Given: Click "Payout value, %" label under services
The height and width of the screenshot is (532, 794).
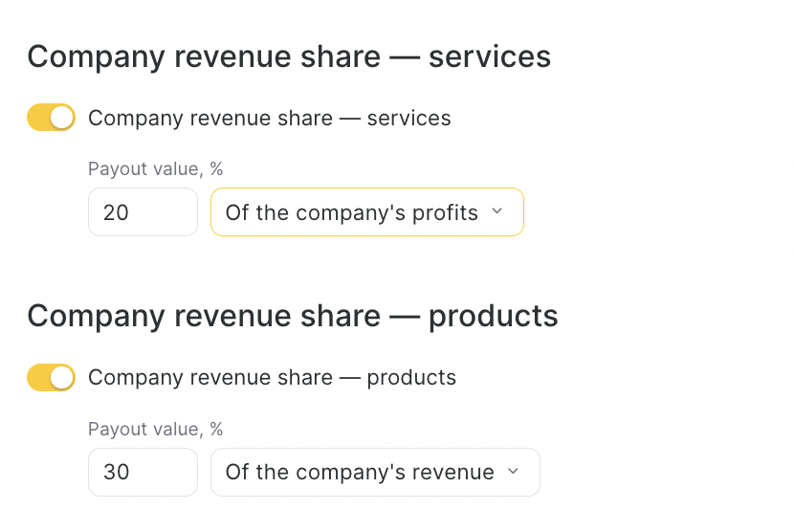Looking at the screenshot, I should 155,169.
